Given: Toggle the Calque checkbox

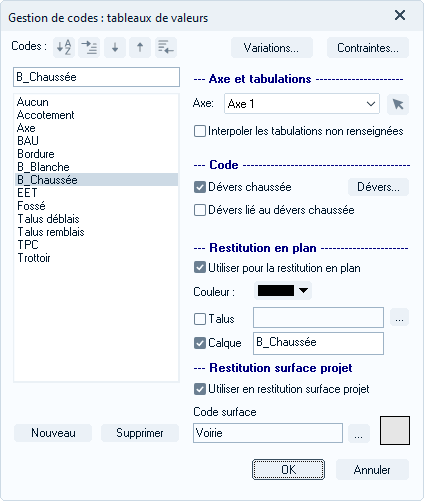Looking at the screenshot, I should click(x=200, y=343).
